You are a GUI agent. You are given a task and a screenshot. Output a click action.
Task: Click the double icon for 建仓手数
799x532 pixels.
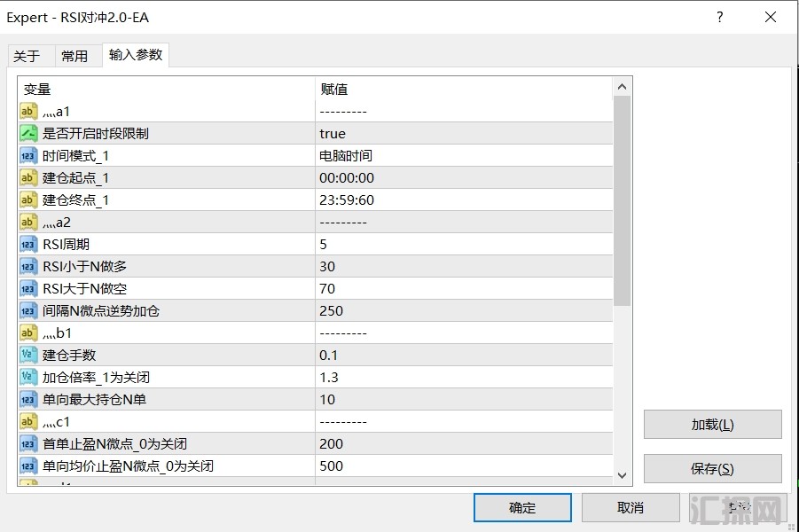(x=28, y=356)
